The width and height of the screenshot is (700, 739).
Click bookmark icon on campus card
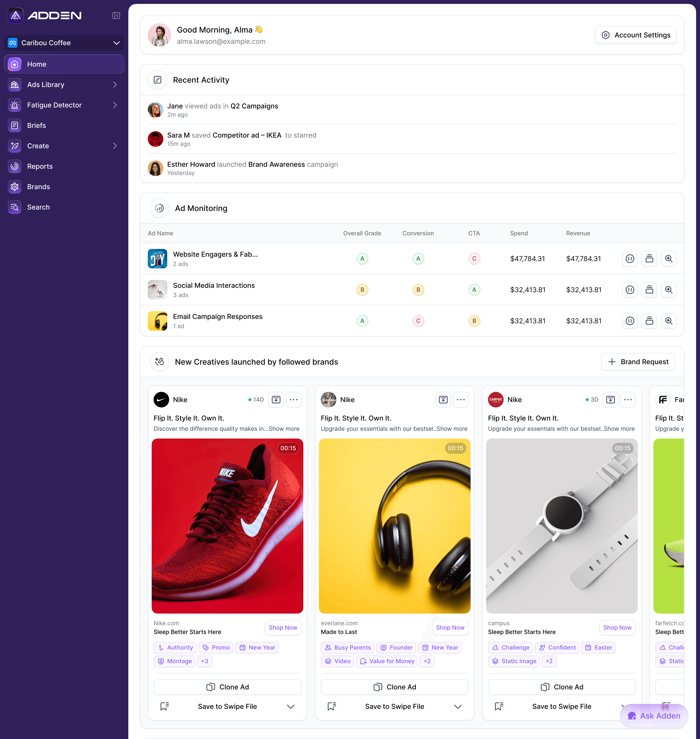coord(499,706)
